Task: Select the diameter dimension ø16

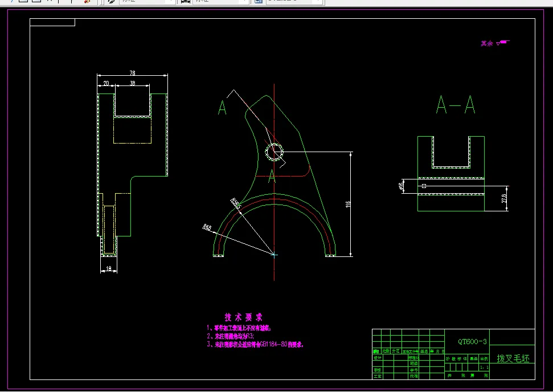Action: pos(400,186)
